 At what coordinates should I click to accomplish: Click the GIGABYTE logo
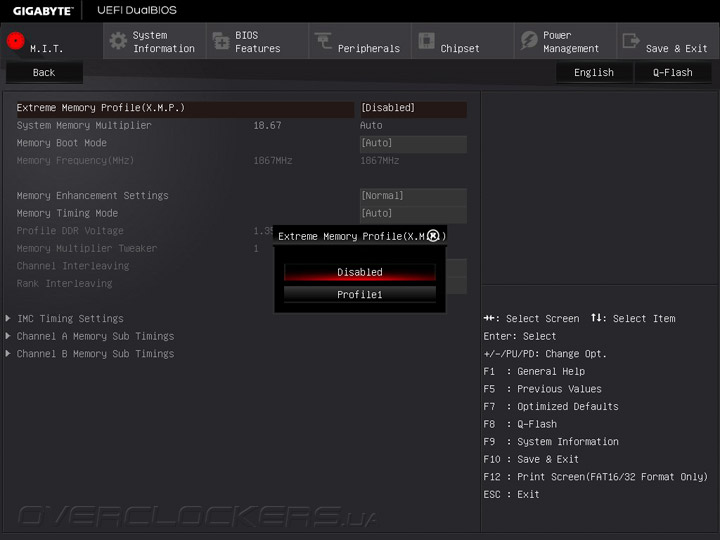pyautogui.click(x=43, y=11)
